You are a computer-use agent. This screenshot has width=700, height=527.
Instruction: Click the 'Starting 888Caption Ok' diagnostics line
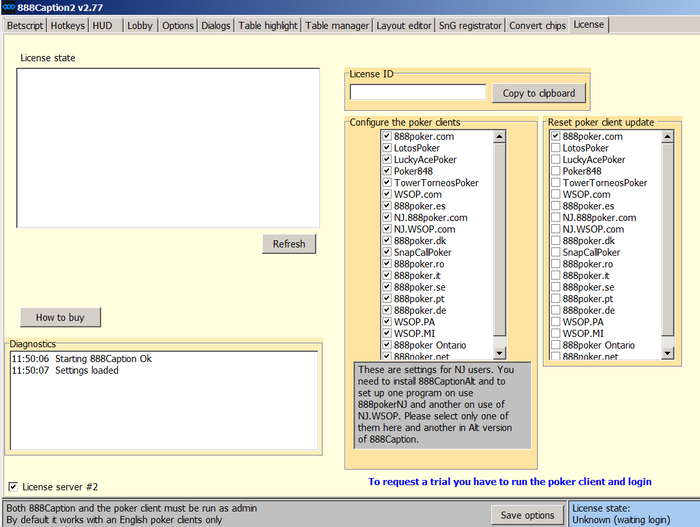click(82, 359)
